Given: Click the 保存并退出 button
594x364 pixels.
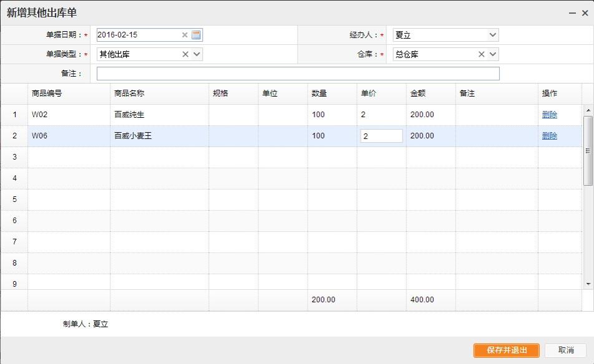Looking at the screenshot, I should point(506,350).
